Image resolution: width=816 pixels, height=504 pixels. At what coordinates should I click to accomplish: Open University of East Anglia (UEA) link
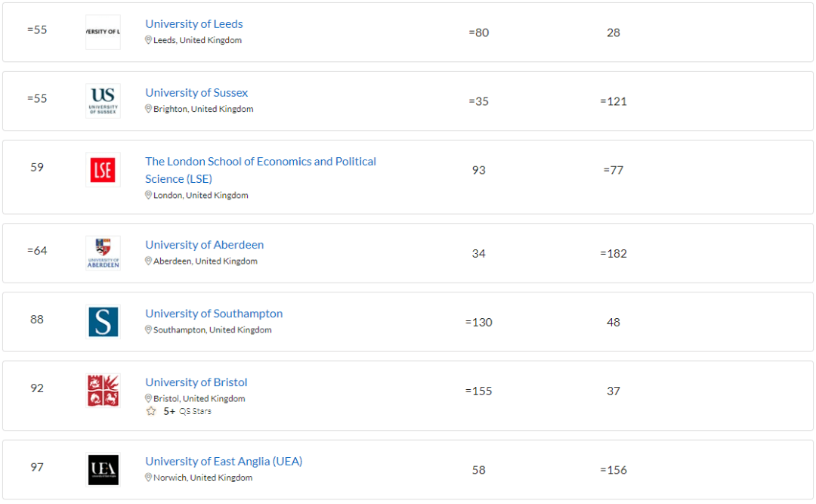[224, 461]
